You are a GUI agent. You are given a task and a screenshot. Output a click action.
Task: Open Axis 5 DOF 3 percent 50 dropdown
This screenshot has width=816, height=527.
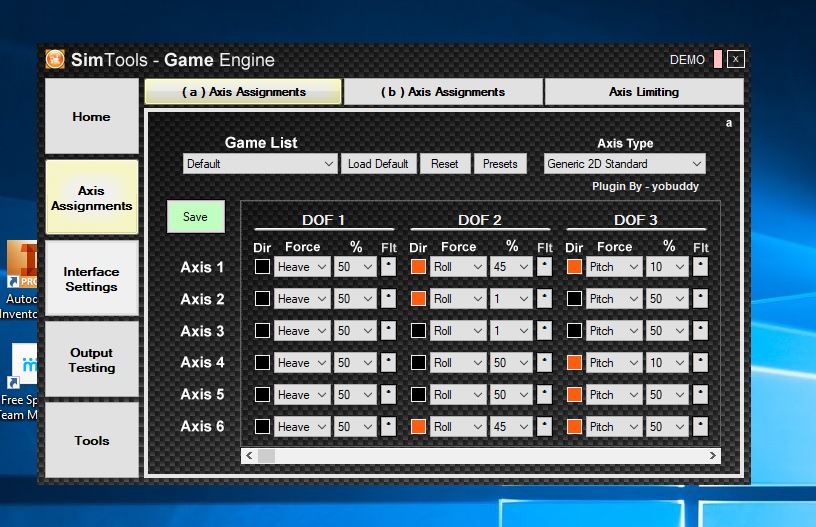click(667, 395)
